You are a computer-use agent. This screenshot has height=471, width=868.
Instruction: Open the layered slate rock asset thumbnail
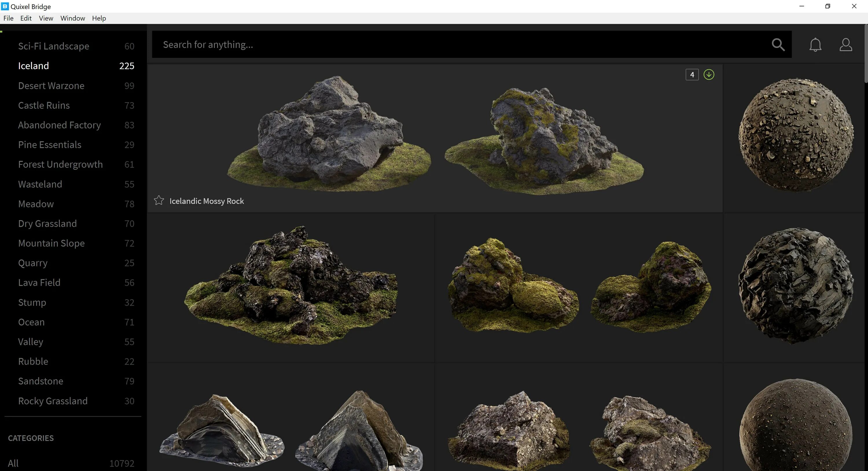tap(290, 428)
